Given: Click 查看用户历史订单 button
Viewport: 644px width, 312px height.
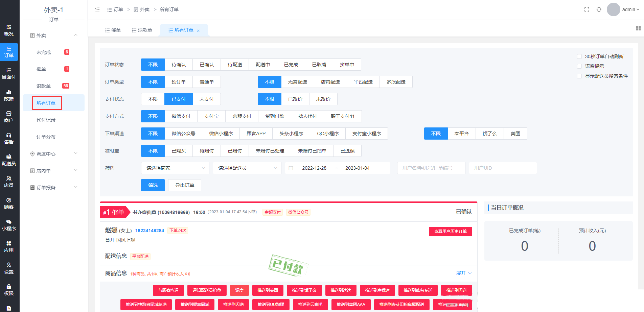Looking at the screenshot, I should [x=451, y=232].
